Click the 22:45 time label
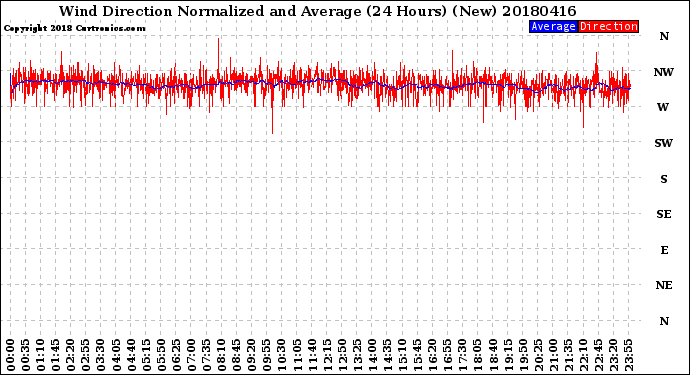Screen dimensions: 690x375 pyautogui.click(x=598, y=355)
